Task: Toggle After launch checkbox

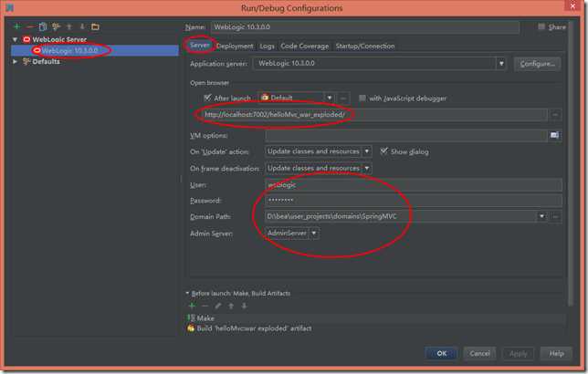Action: [207, 99]
